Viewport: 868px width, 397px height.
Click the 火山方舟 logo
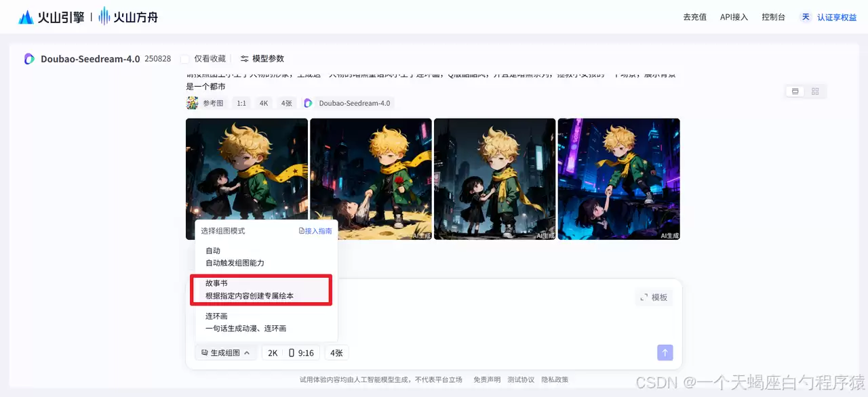(x=128, y=17)
